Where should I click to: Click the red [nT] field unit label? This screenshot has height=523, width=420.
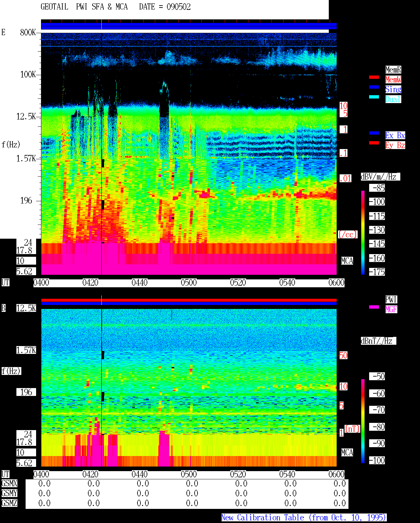coord(353,429)
